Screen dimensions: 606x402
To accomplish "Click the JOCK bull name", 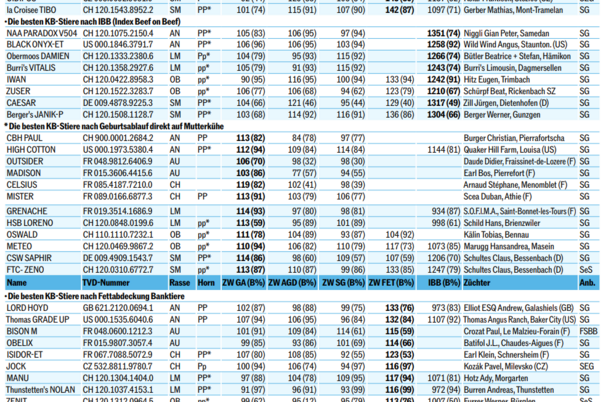I will point(16,366).
